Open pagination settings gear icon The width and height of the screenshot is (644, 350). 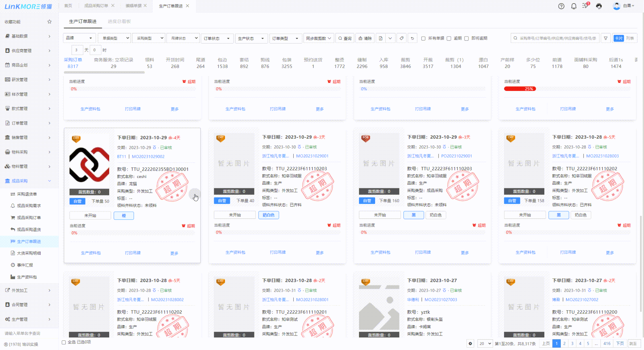tap(470, 343)
